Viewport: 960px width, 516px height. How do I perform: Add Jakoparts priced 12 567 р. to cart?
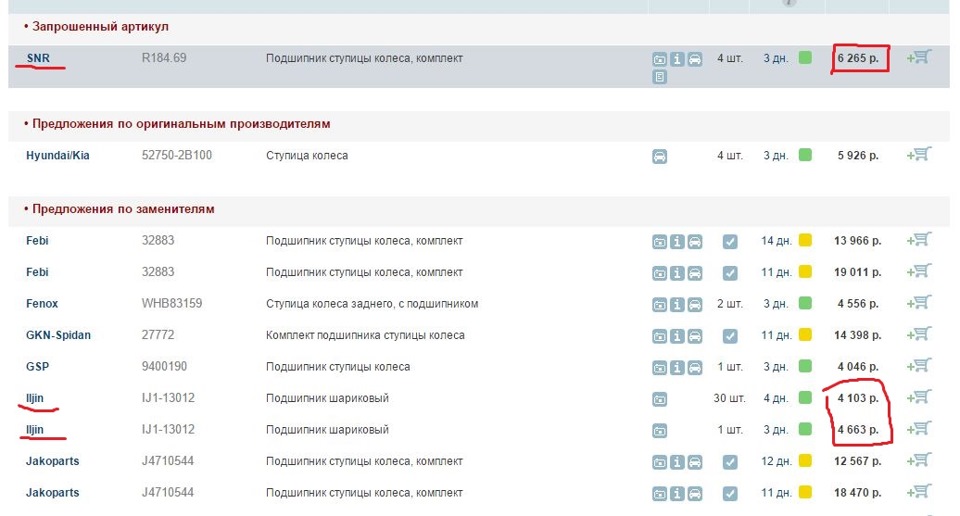919,460
